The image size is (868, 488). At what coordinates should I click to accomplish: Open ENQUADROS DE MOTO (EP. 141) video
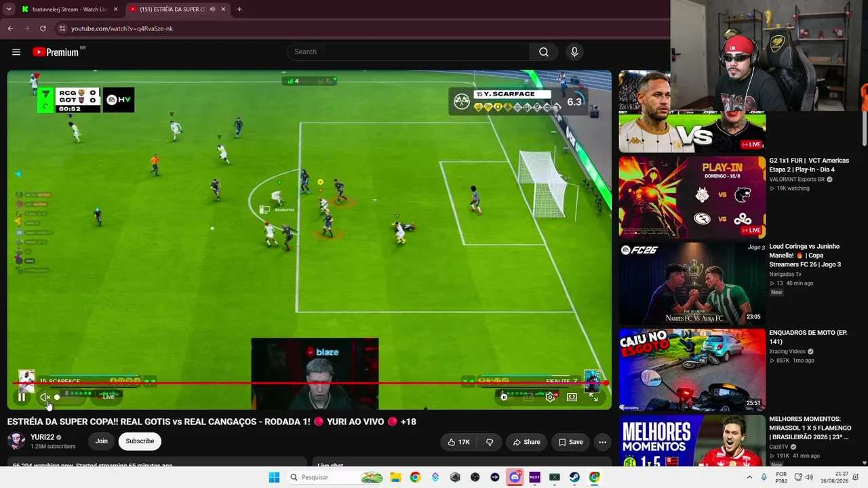(x=808, y=338)
